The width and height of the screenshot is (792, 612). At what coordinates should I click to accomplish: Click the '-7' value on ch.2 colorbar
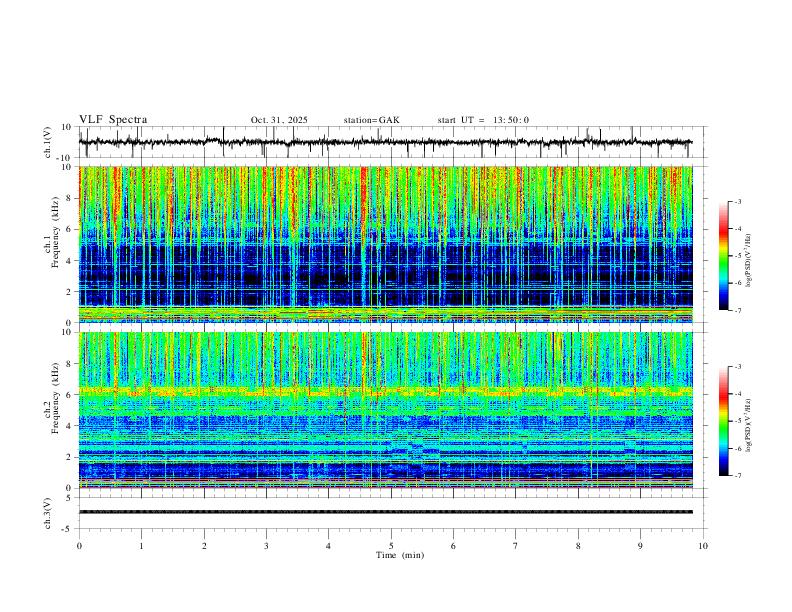738,476
